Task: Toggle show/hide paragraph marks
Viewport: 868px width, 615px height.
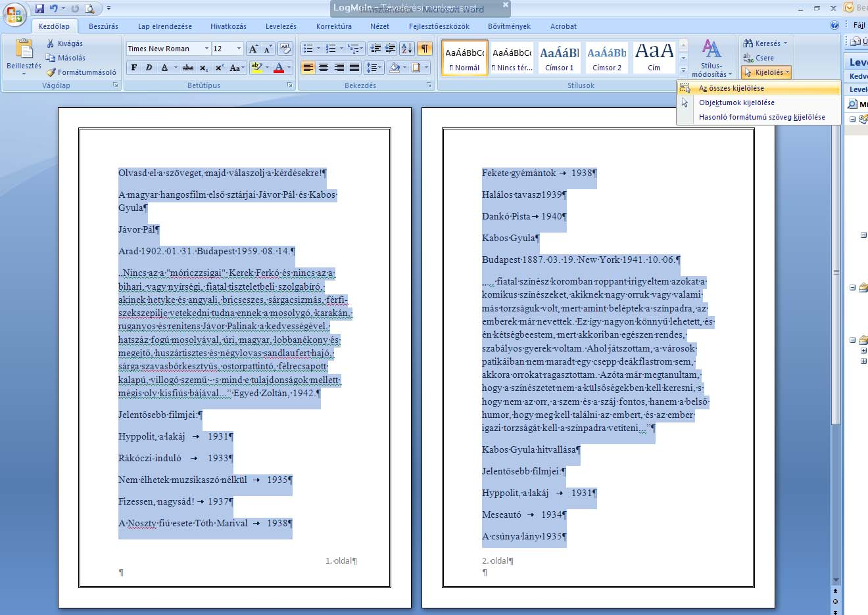Action: 425,49
